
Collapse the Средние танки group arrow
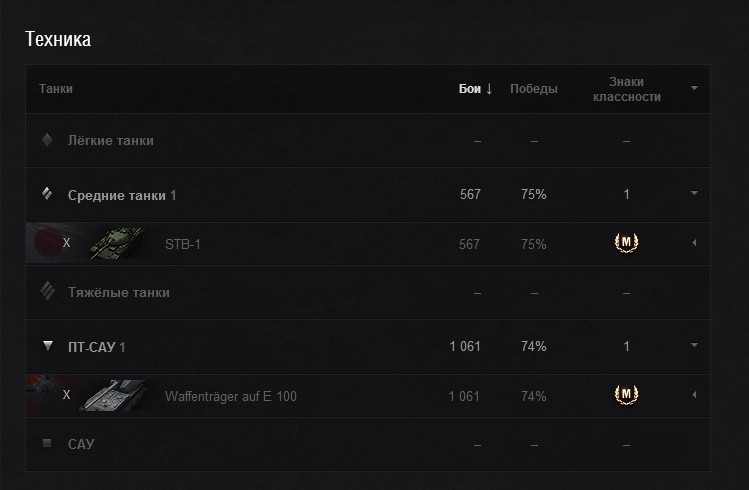coord(694,194)
